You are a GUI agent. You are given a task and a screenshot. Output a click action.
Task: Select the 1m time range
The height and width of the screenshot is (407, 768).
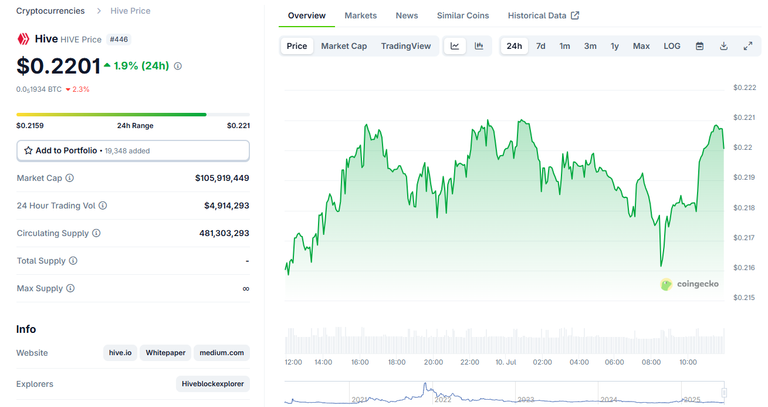(x=565, y=46)
